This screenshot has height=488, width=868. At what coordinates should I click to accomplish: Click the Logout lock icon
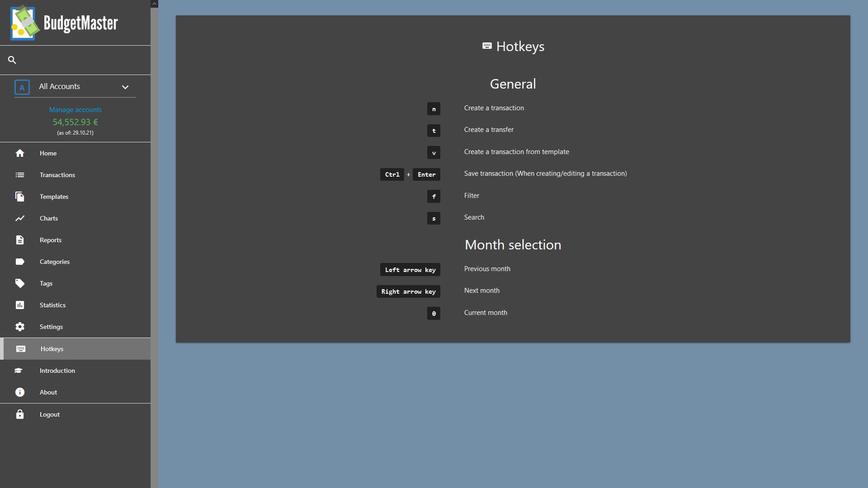tap(20, 414)
